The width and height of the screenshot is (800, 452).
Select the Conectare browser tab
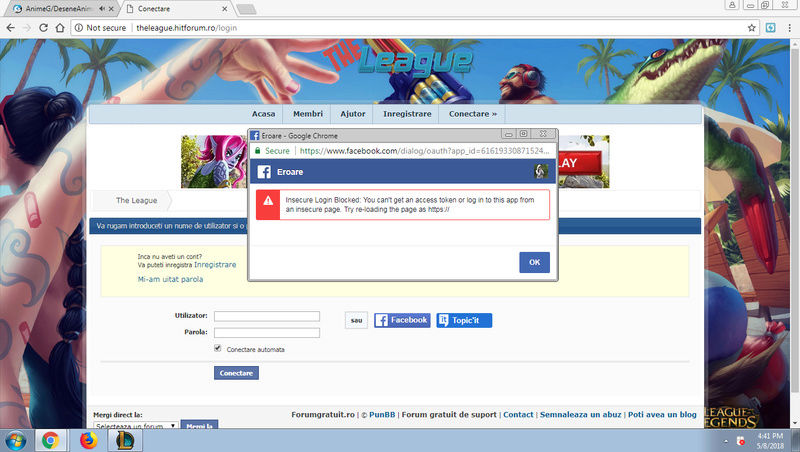pos(173,9)
